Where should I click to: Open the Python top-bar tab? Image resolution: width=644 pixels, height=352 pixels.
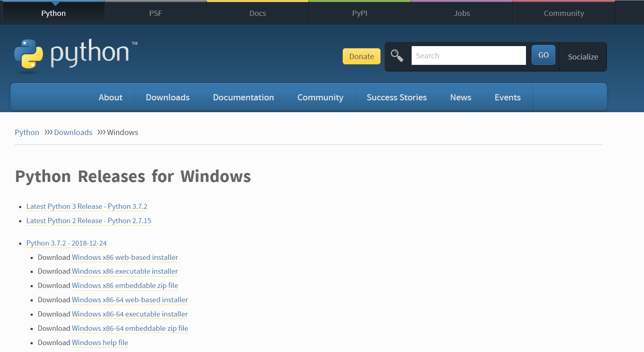pos(53,13)
